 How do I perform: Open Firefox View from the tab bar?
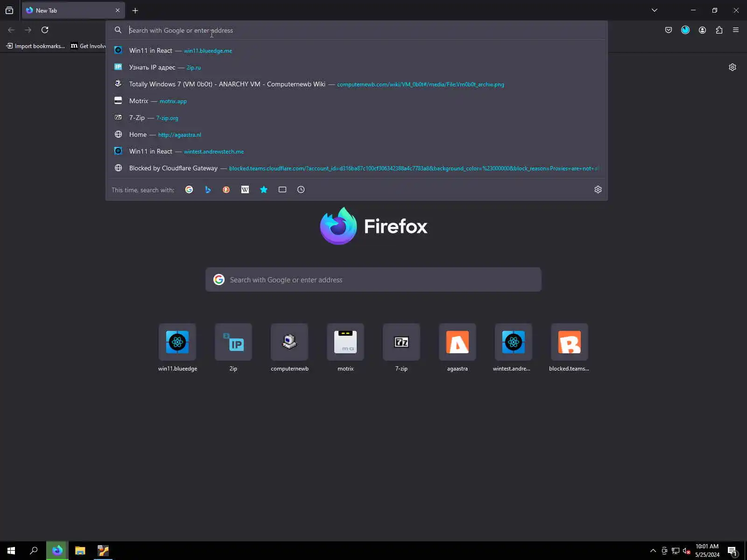pyautogui.click(x=9, y=10)
